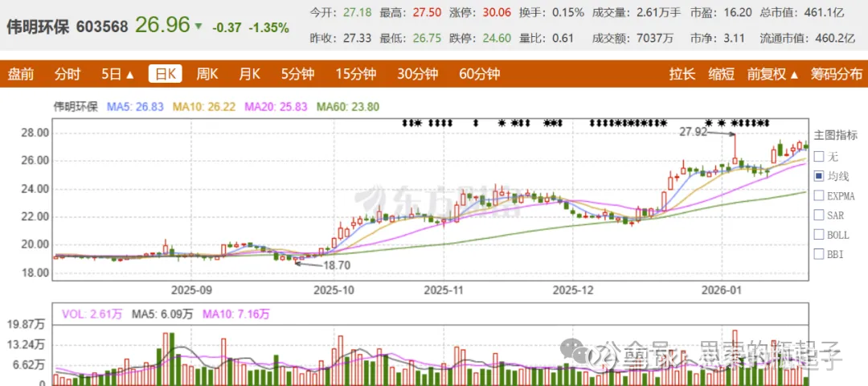
Task: Click the 跌停 value 24.60
Action: 495,39
